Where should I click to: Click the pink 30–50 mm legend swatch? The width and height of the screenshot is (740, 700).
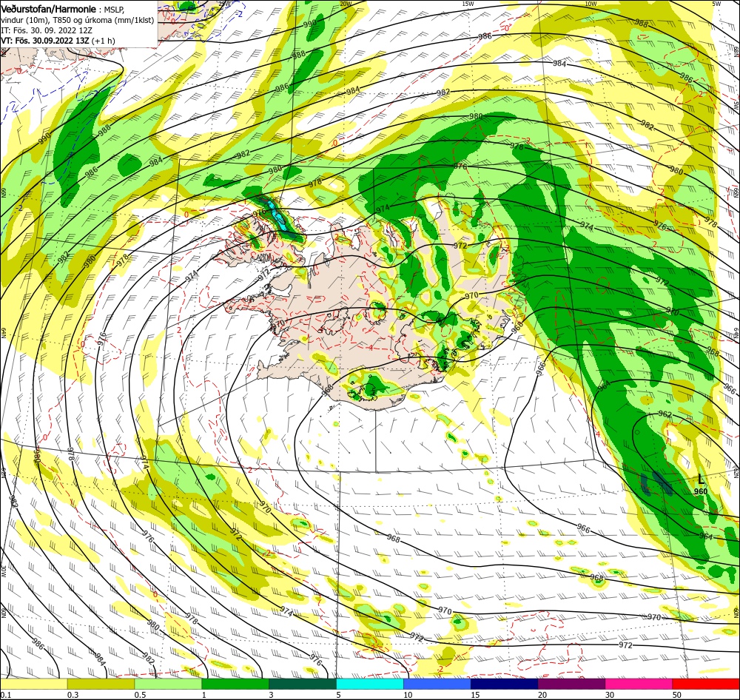[x=639, y=684]
